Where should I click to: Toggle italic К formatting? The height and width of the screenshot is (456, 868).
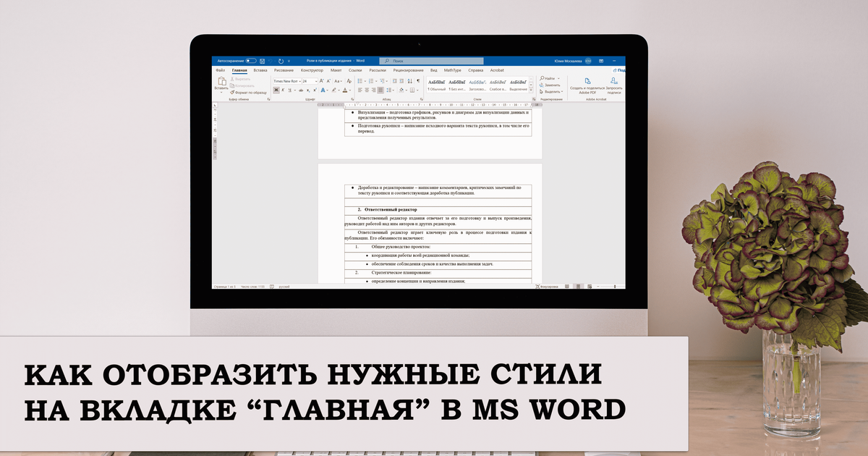283,90
